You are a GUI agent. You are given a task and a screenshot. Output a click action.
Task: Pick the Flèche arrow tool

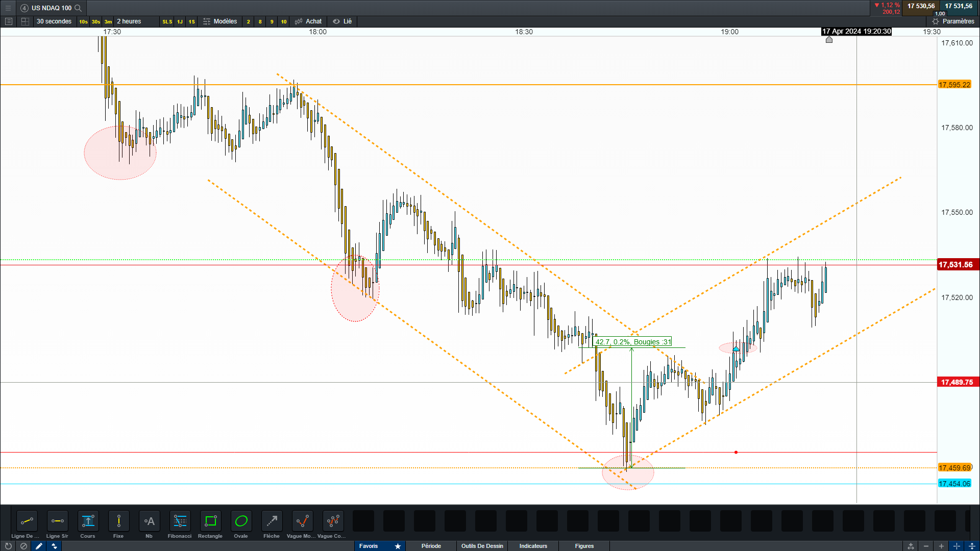click(272, 521)
